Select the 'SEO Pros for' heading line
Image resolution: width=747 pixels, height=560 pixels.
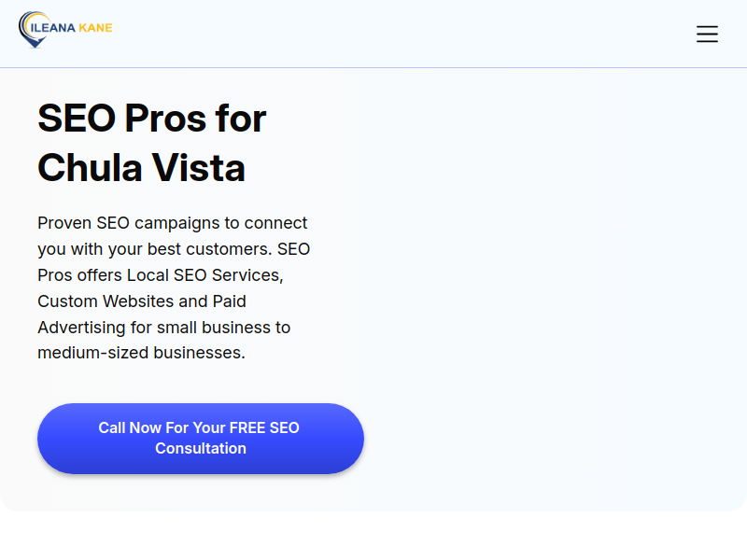(152, 119)
